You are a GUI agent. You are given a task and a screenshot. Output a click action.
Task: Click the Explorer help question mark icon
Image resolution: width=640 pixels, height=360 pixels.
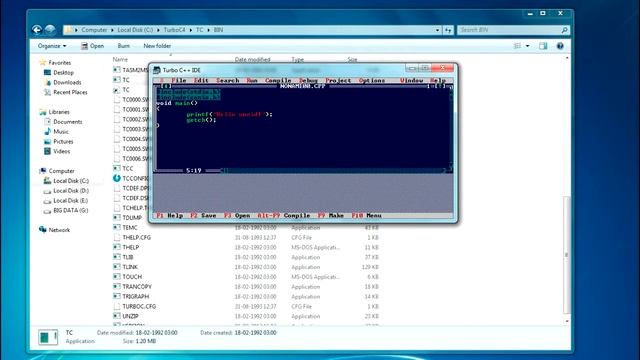(x=560, y=46)
